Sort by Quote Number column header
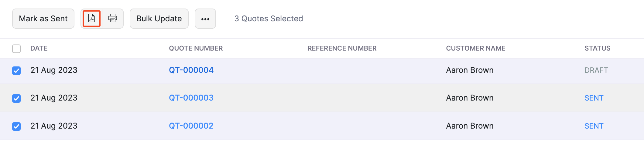The image size is (644, 142). click(x=196, y=48)
